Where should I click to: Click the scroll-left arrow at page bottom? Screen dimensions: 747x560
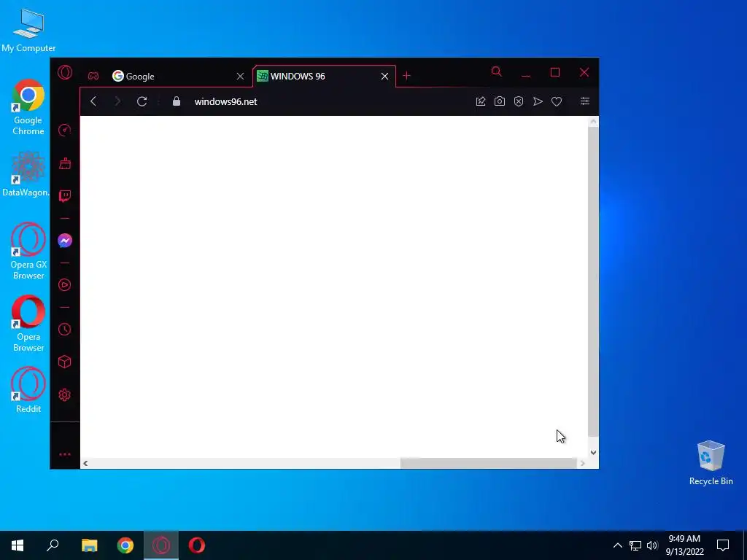pyautogui.click(x=85, y=463)
